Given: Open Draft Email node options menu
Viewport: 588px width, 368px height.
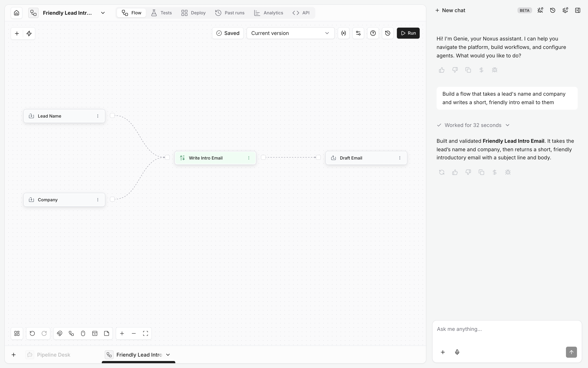Looking at the screenshot, I should tap(400, 158).
